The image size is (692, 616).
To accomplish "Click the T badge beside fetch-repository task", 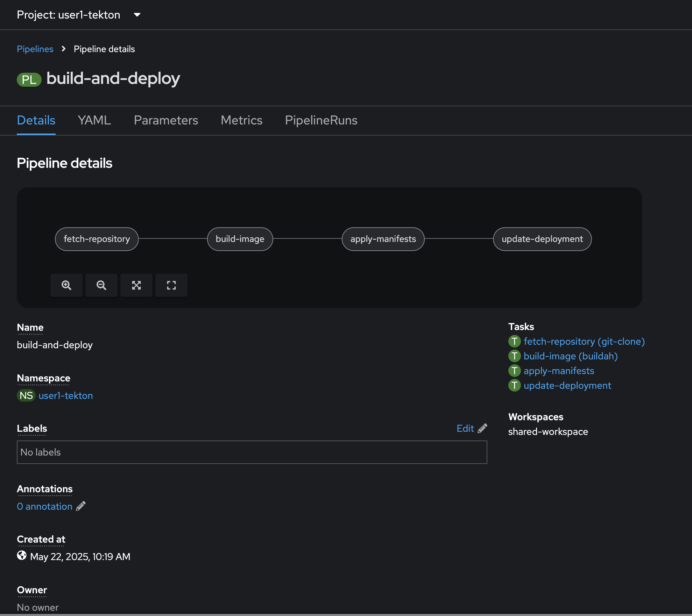I will [x=514, y=341].
